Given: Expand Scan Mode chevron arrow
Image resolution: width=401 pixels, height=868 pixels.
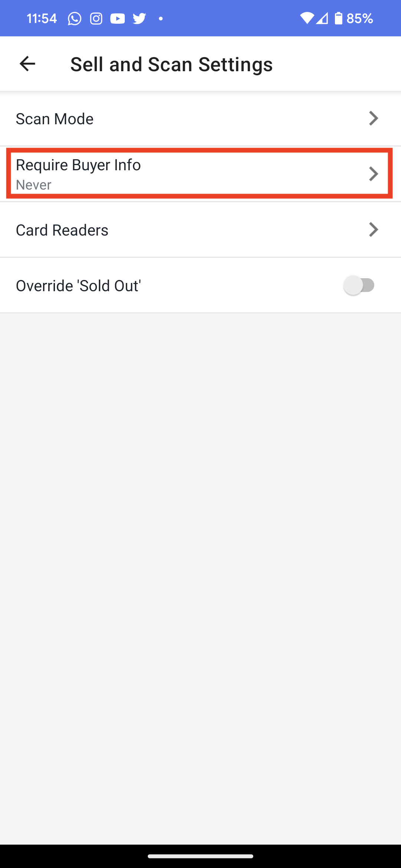Looking at the screenshot, I should (x=374, y=118).
